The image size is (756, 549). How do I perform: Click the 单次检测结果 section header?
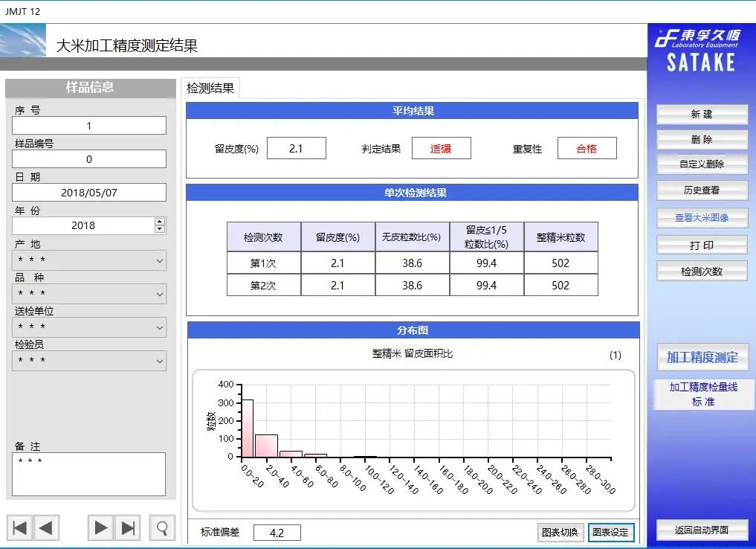click(413, 193)
